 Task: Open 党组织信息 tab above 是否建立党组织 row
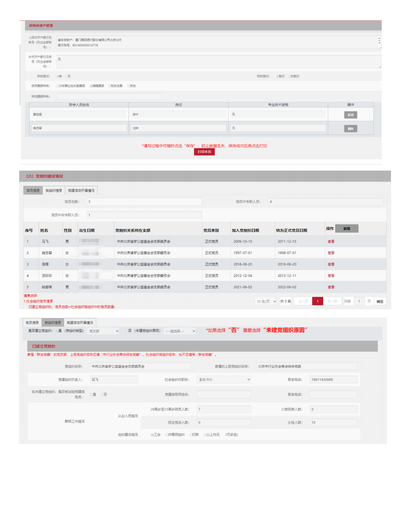[x=53, y=323]
